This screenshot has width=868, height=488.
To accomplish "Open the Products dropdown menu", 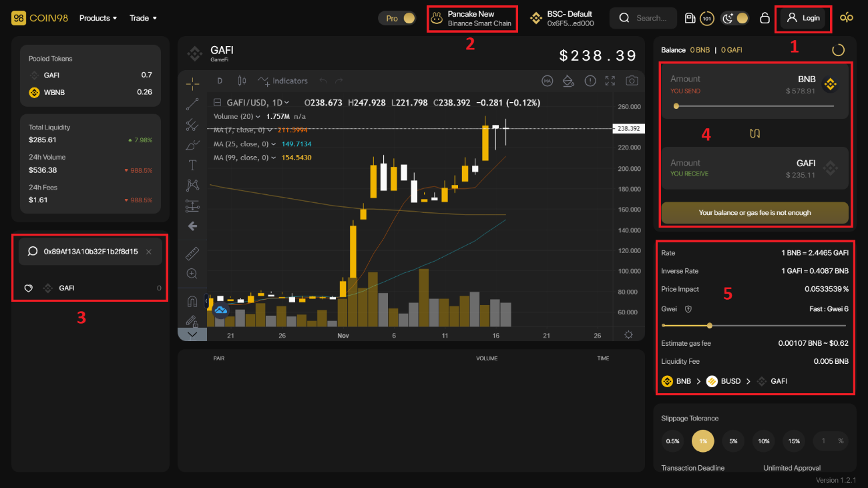I will [97, 18].
